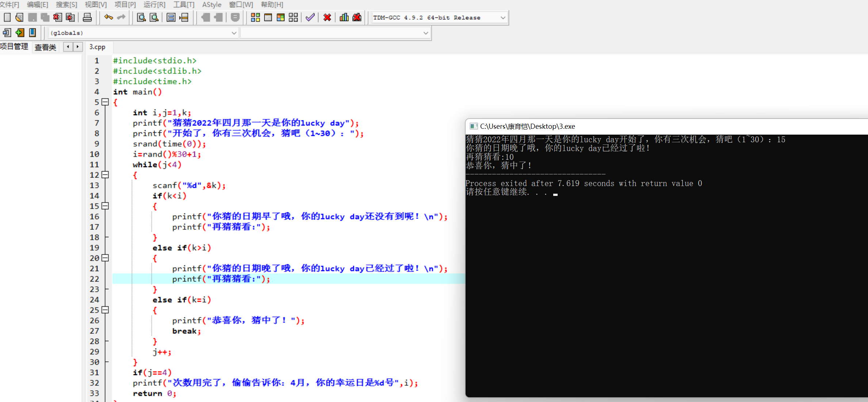The width and height of the screenshot is (868, 402).
Task: Click the Profile analysis chart icon
Action: click(344, 17)
